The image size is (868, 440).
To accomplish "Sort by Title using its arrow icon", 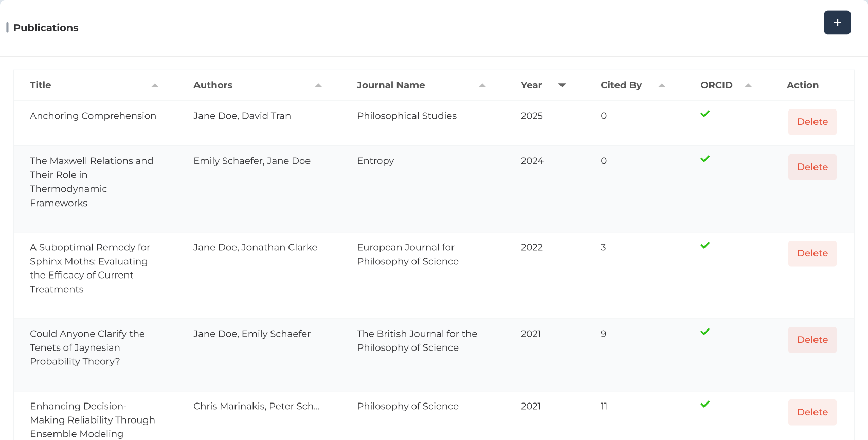I will [x=155, y=85].
